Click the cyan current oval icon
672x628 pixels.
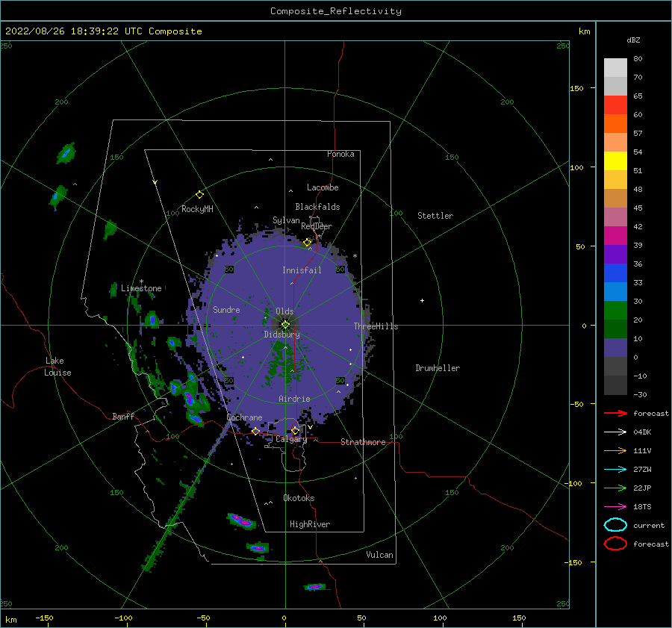(615, 525)
